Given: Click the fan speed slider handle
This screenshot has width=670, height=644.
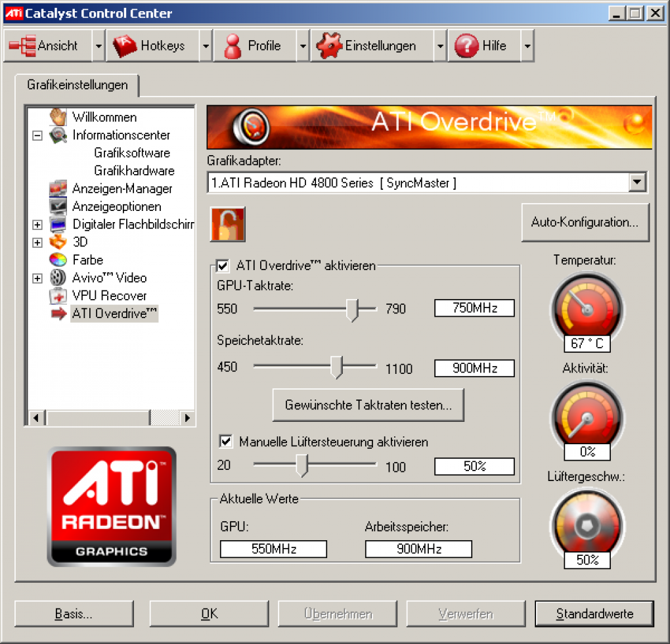Looking at the screenshot, I should [301, 465].
